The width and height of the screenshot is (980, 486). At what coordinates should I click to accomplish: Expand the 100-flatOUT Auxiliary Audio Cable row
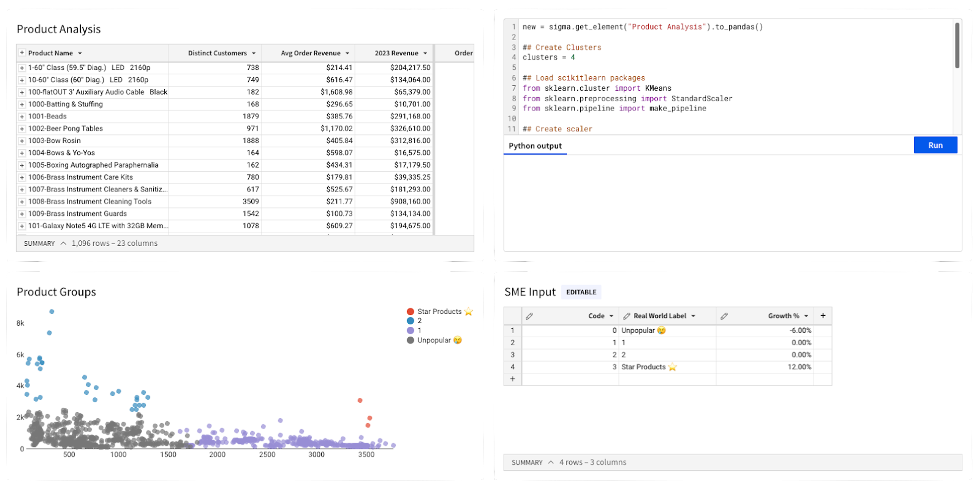click(22, 92)
